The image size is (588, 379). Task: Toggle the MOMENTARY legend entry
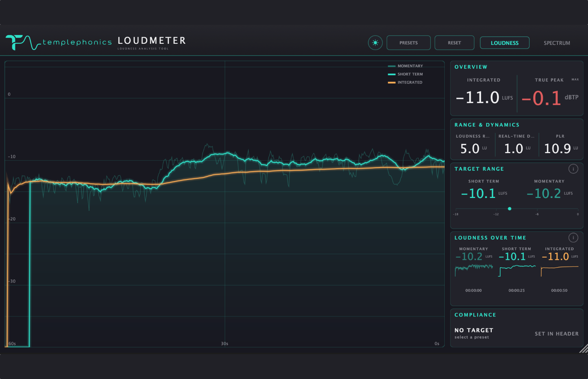pos(406,66)
